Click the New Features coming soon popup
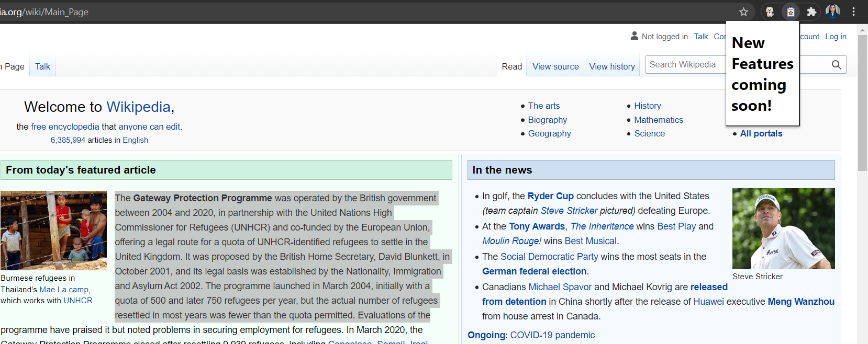 coord(762,74)
